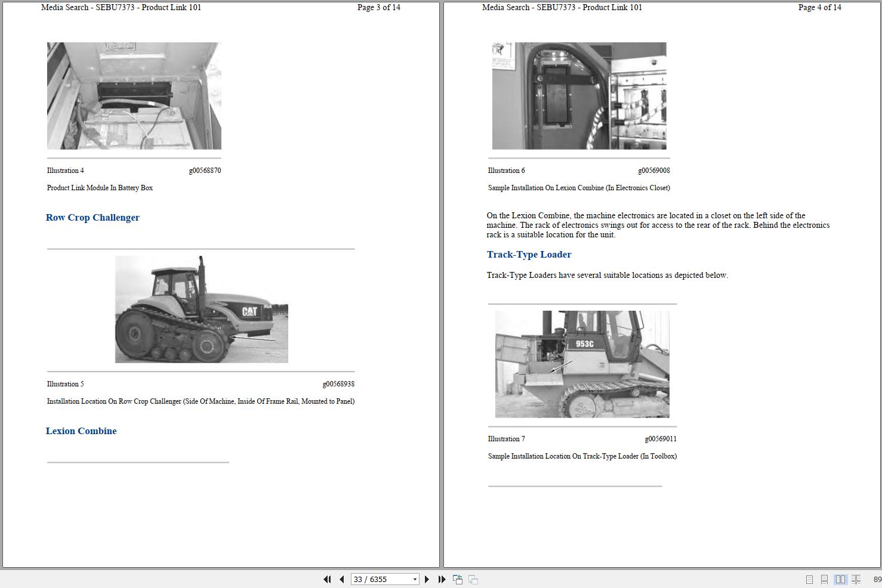Toggle the skip-to-last-page double arrow

coord(441,579)
